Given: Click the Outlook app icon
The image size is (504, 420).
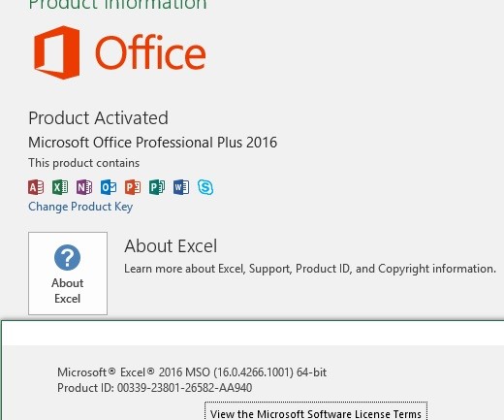Looking at the screenshot, I should click(109, 187).
